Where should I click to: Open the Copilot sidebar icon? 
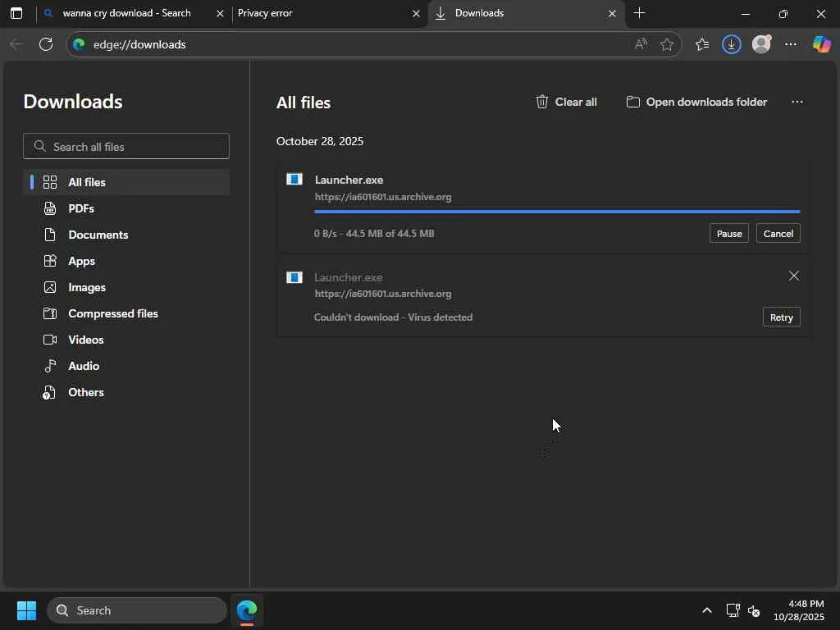coord(821,44)
